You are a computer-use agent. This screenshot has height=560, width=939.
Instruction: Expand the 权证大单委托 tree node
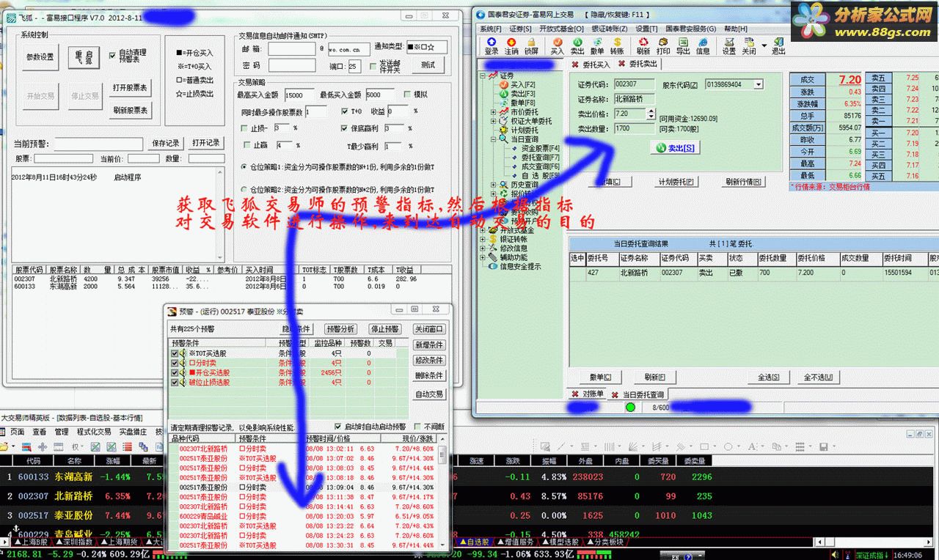click(x=494, y=121)
